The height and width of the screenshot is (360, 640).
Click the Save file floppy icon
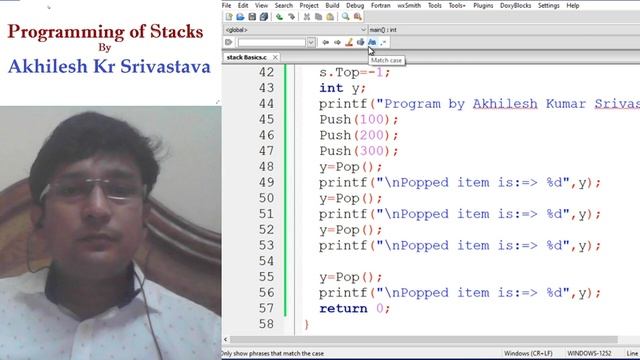(252, 17)
